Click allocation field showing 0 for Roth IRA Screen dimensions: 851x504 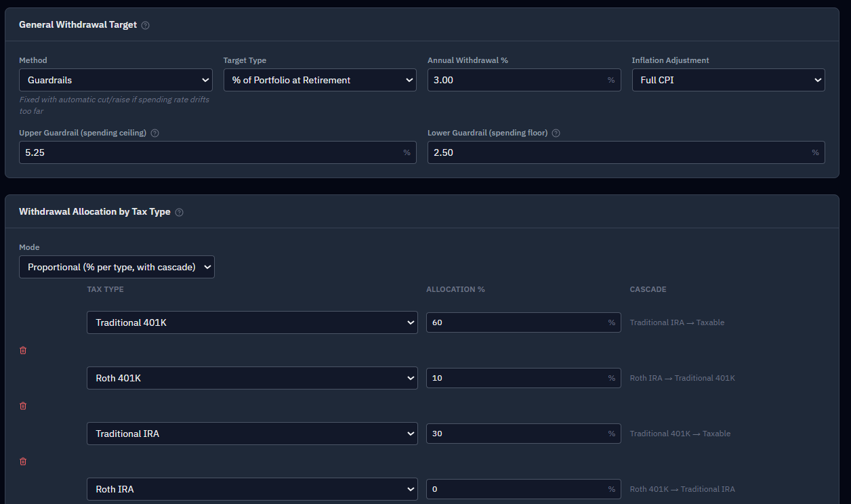pyautogui.click(x=523, y=489)
